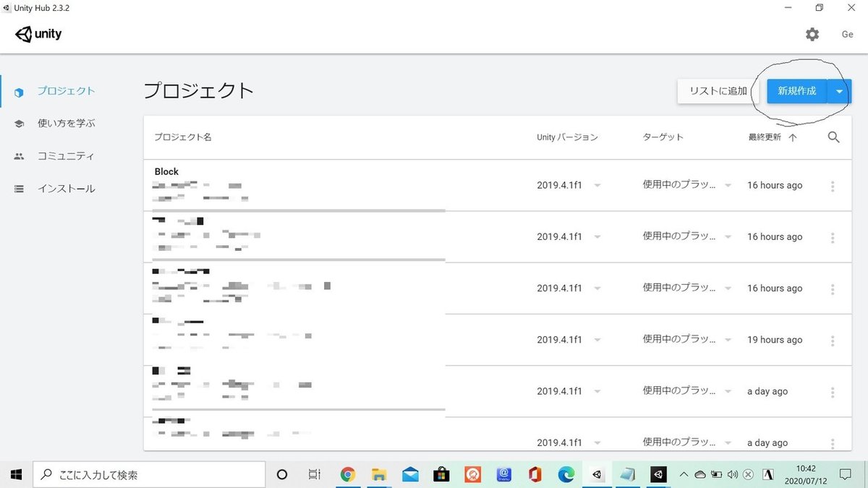Click the 新規作成 button to create a project

(796, 91)
